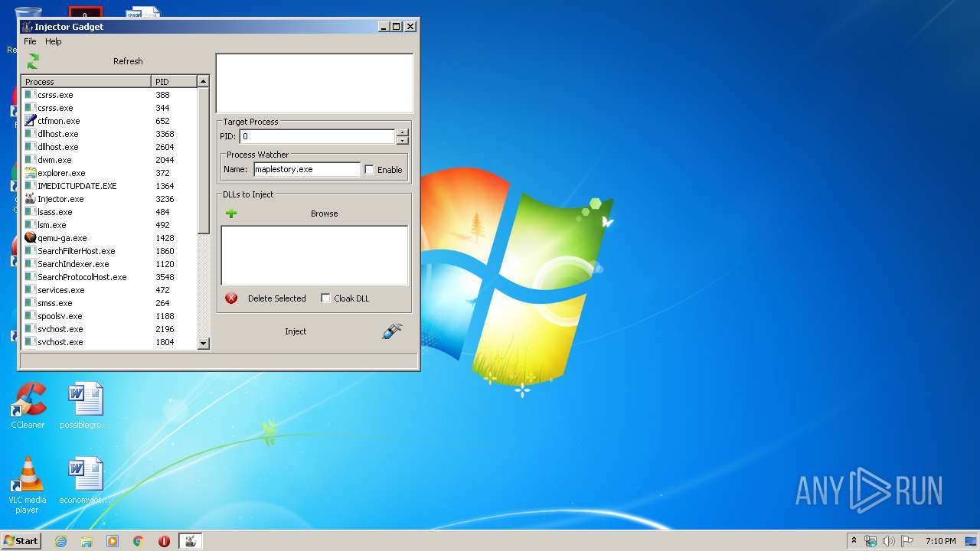Screen dimensions: 980x551
Task: Sort by the Process column header
Action: pyautogui.click(x=87, y=81)
